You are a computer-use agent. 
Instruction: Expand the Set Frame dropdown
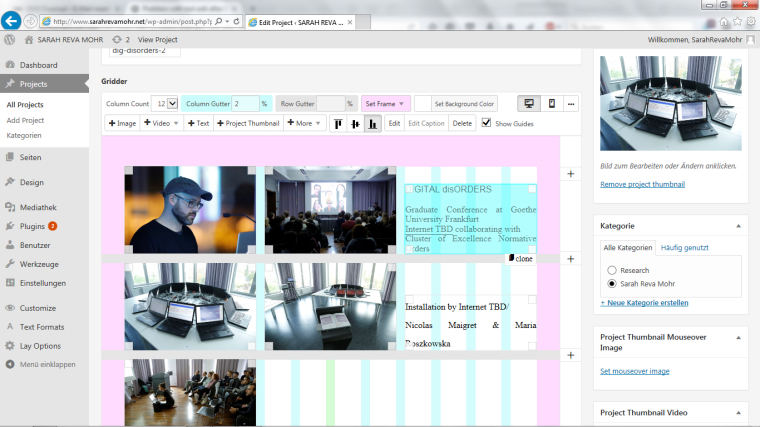[x=386, y=103]
